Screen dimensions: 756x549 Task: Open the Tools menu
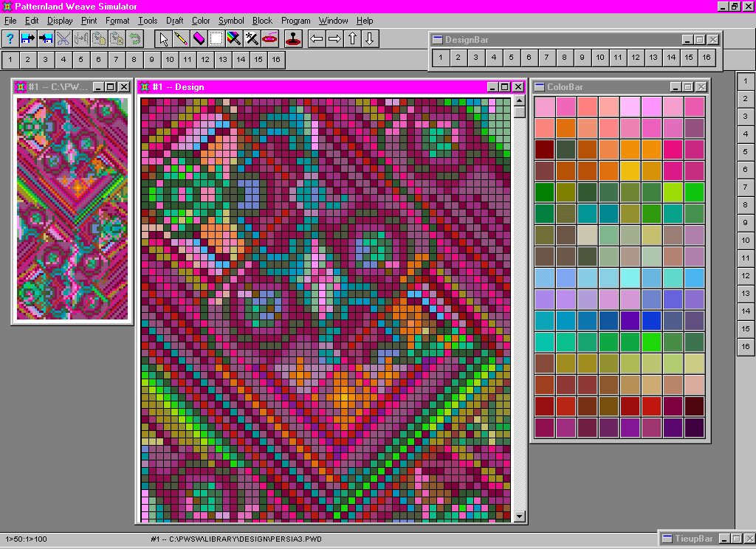[148, 21]
